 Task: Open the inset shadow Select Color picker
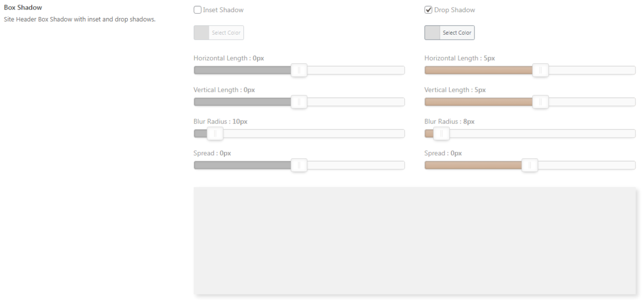tap(225, 32)
